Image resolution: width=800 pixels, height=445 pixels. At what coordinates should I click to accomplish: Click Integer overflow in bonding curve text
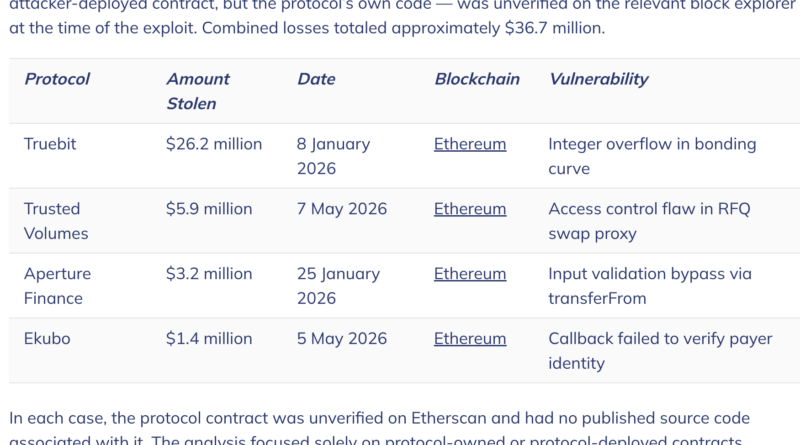click(x=652, y=156)
